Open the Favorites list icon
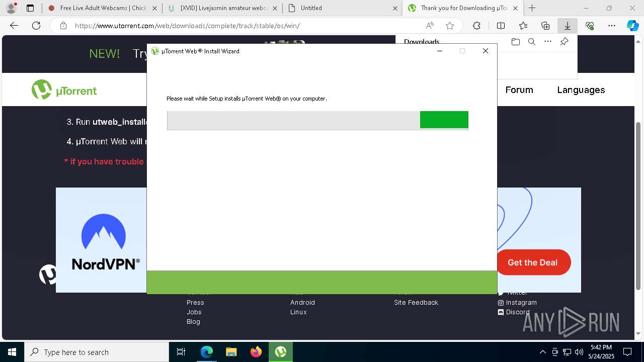Viewport: 644px width, 362px height. (523, 26)
